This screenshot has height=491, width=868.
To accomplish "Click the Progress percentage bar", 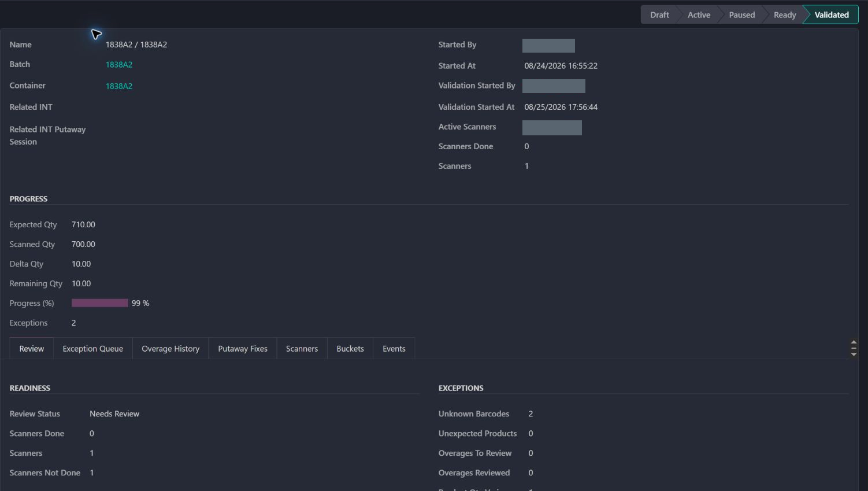I will 100,303.
